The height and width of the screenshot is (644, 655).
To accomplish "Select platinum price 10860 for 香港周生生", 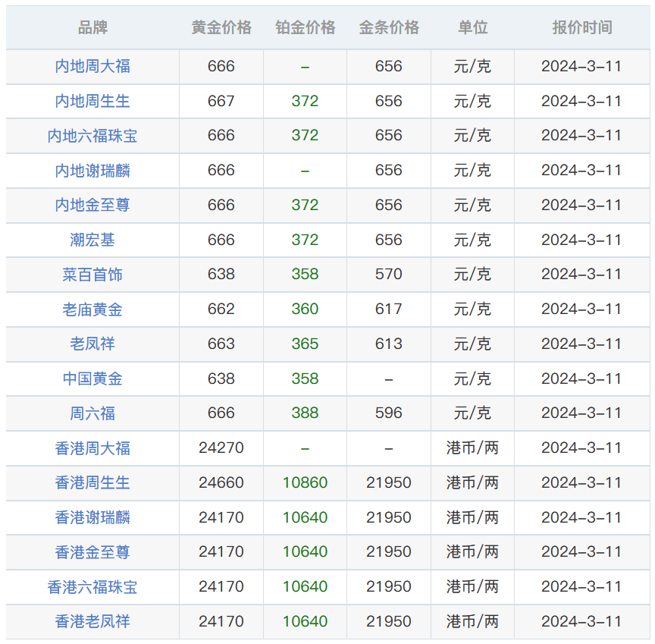I will point(305,482).
